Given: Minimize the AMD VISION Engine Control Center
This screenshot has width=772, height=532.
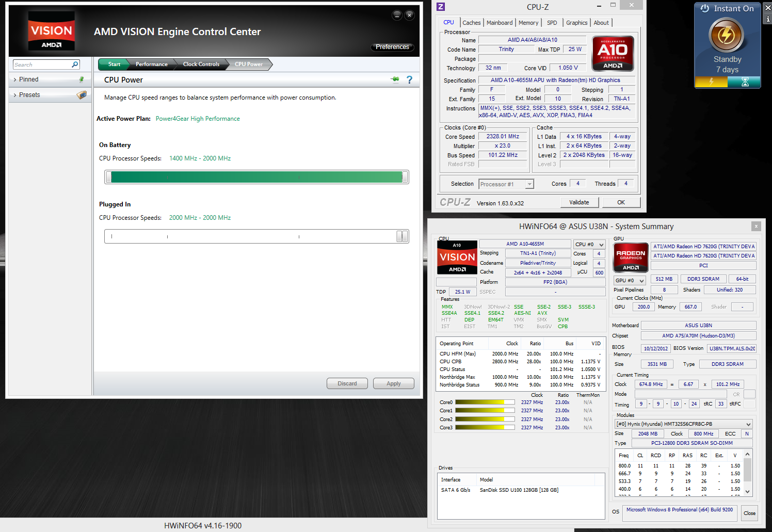Looking at the screenshot, I should pos(397,15).
